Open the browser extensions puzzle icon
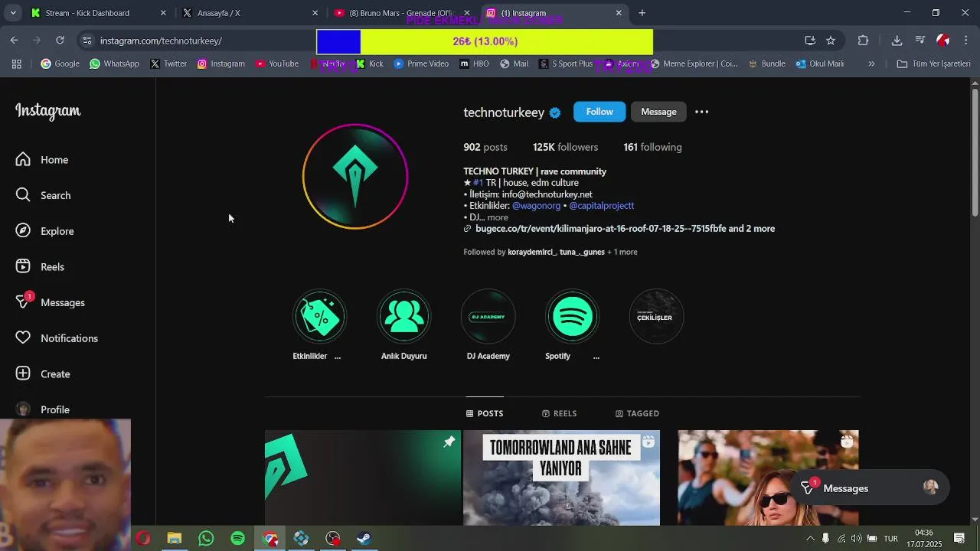The image size is (980, 551). [863, 41]
